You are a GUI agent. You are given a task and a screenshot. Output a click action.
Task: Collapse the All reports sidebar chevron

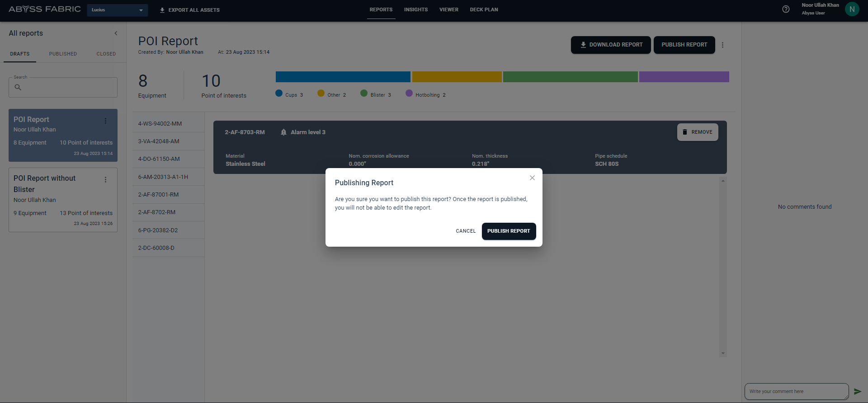tap(116, 33)
